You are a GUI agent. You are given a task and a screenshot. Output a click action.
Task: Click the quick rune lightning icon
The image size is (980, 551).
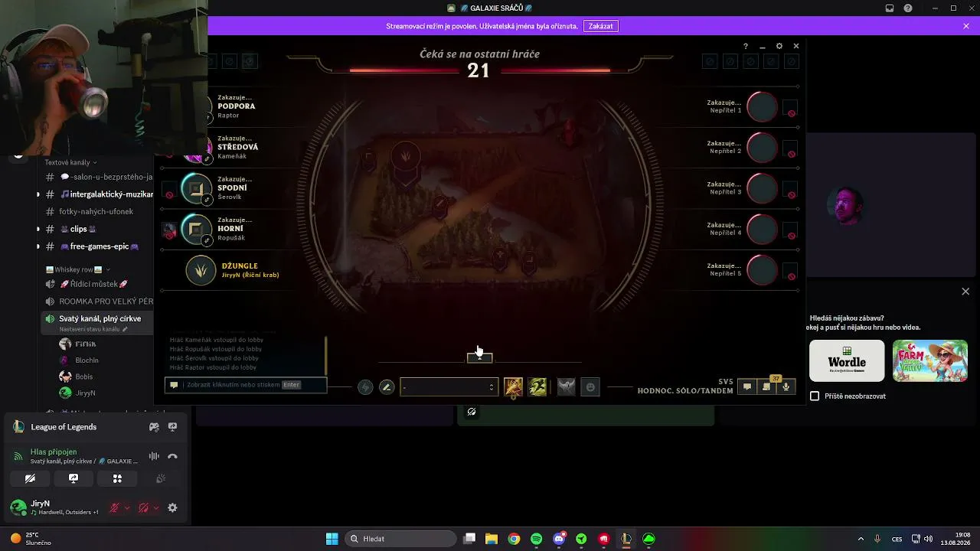point(365,387)
